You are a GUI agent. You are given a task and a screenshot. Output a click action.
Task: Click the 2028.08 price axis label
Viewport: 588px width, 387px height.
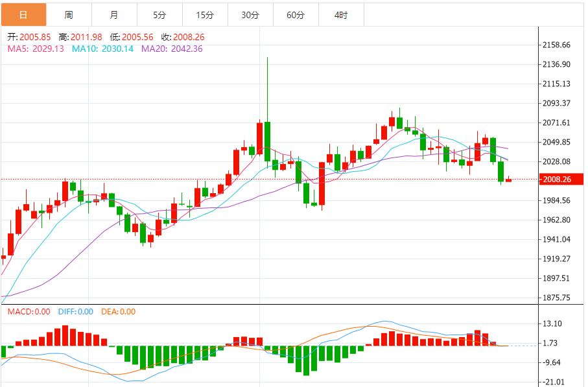click(556, 161)
